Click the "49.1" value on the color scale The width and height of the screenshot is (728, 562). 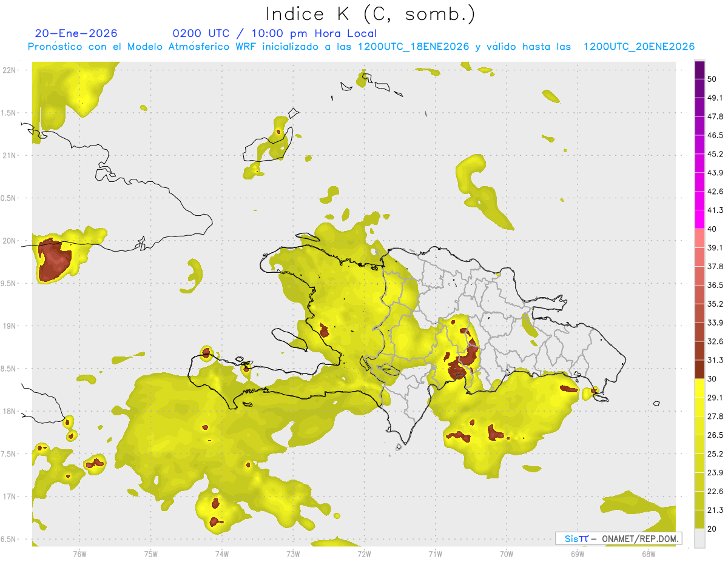coord(715,98)
